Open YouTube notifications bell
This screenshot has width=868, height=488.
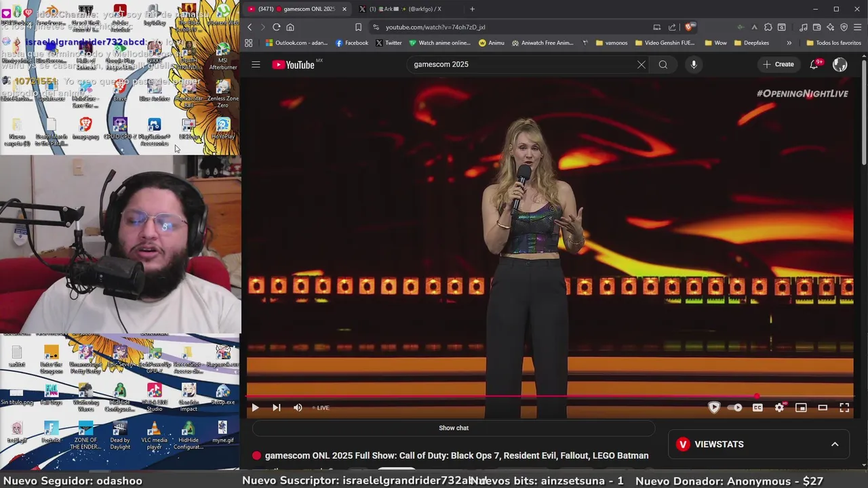[x=814, y=64]
